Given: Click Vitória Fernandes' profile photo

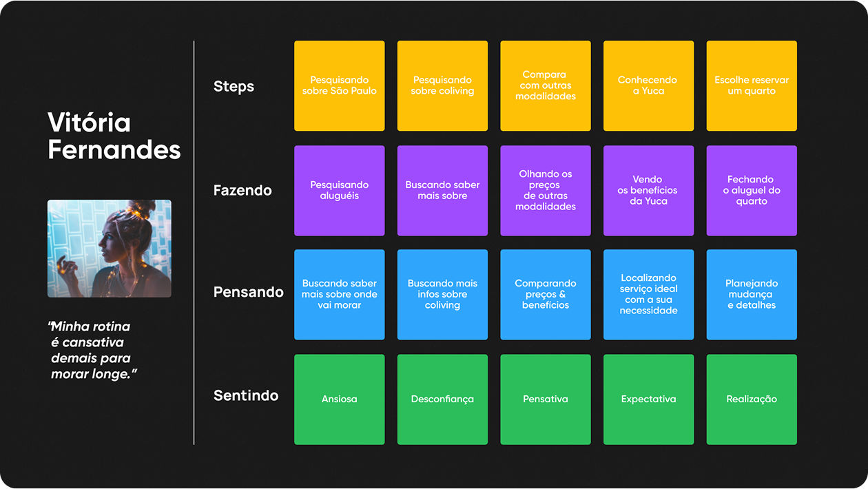Looking at the screenshot, I should [109, 249].
